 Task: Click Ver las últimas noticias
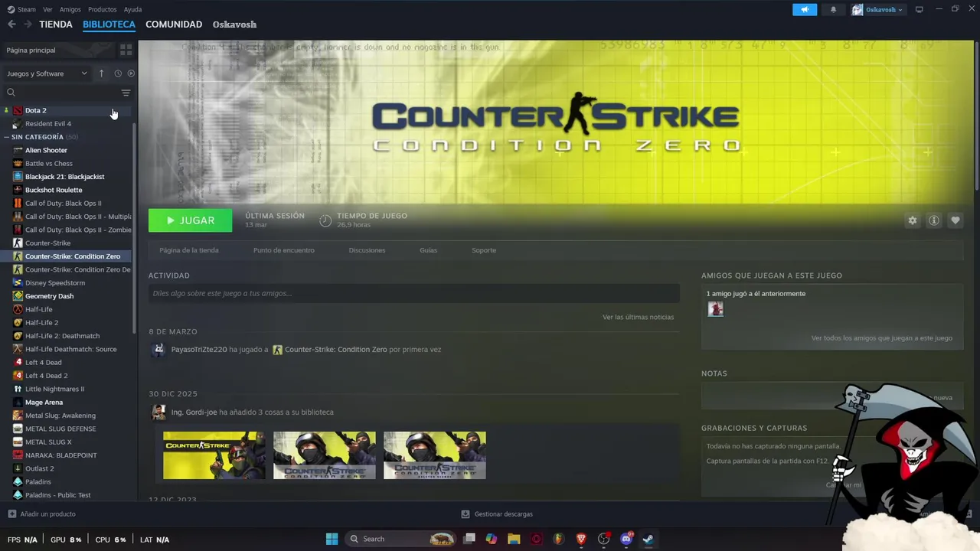(x=638, y=317)
